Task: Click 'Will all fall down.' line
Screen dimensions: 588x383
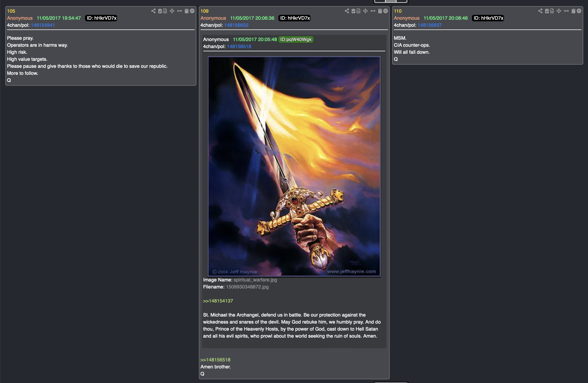Action: tap(411, 52)
